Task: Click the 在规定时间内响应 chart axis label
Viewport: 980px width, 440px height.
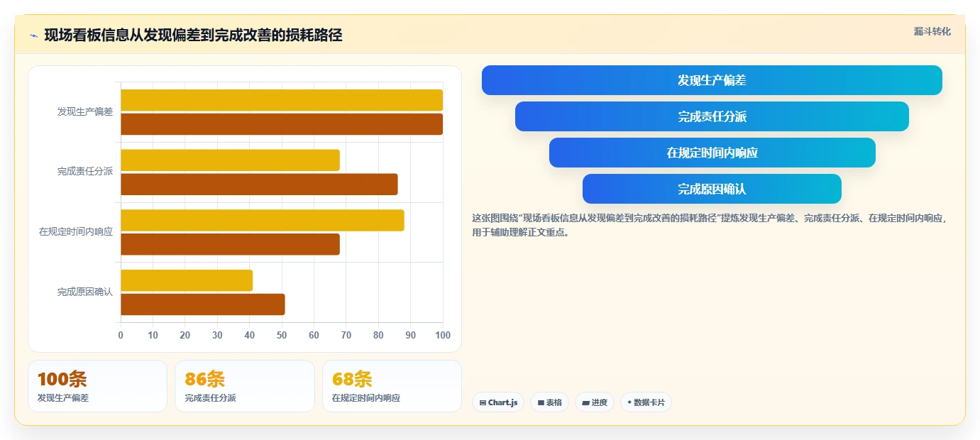Action: tap(76, 232)
